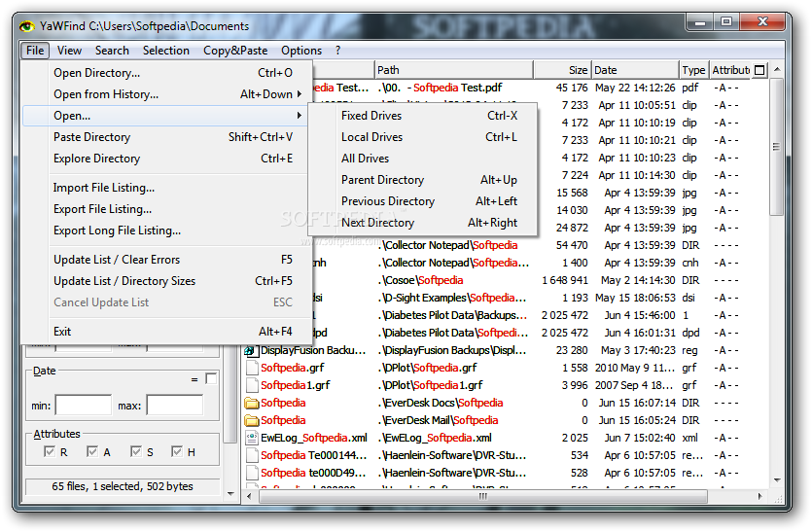Select Previous Directory in submenu
Image resolution: width=812 pixels, height=532 pixels.
(x=423, y=201)
